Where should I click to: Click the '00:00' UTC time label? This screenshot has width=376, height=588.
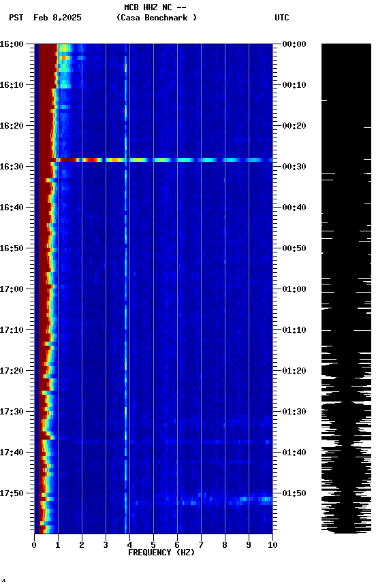point(294,44)
